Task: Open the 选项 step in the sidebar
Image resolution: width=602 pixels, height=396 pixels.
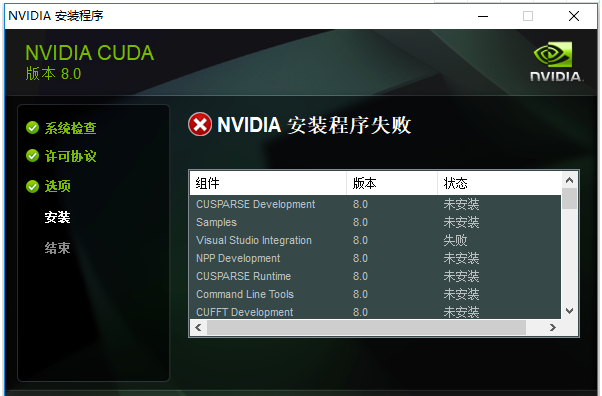Action: coord(58,186)
